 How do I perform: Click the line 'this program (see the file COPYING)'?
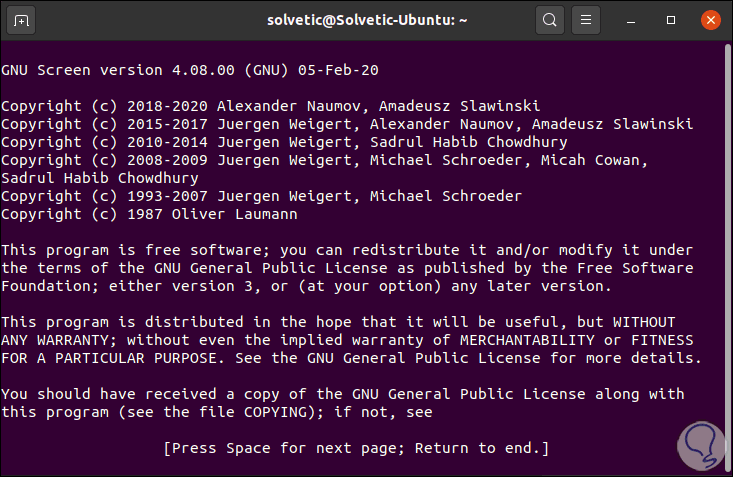216,412
